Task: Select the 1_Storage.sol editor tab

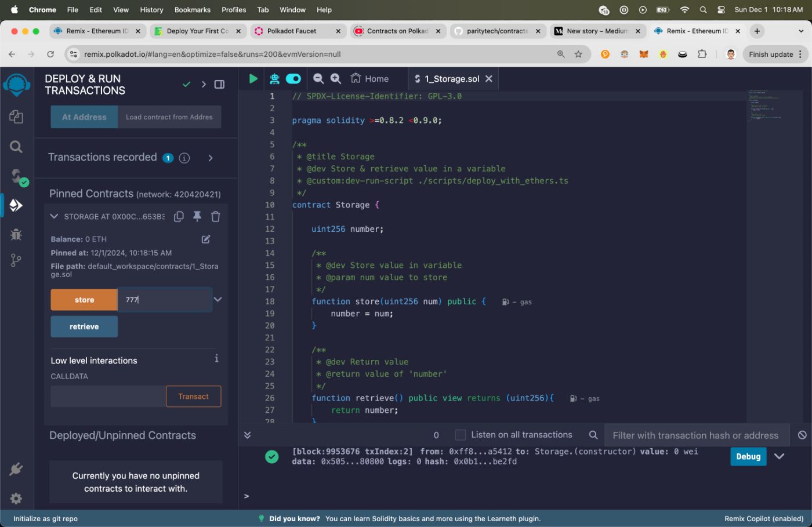Action: tap(452, 79)
